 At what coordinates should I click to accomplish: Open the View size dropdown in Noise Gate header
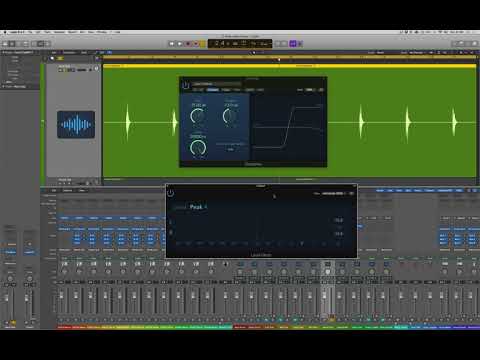tap(310, 90)
